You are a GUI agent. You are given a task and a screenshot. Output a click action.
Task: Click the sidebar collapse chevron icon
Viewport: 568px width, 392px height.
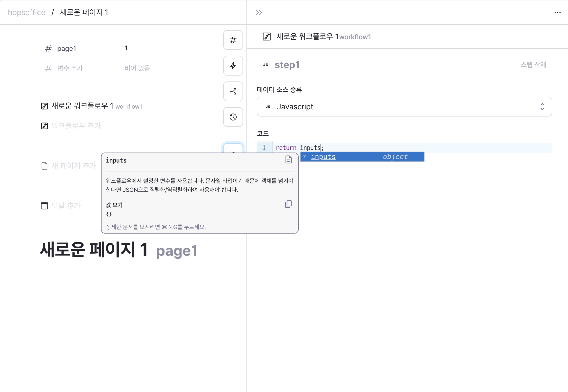pos(259,12)
